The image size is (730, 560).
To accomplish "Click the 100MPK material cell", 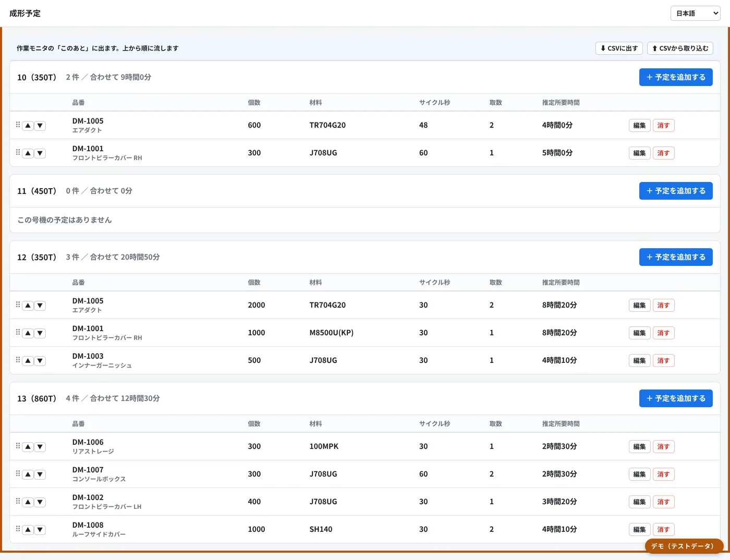I will pyautogui.click(x=324, y=446).
